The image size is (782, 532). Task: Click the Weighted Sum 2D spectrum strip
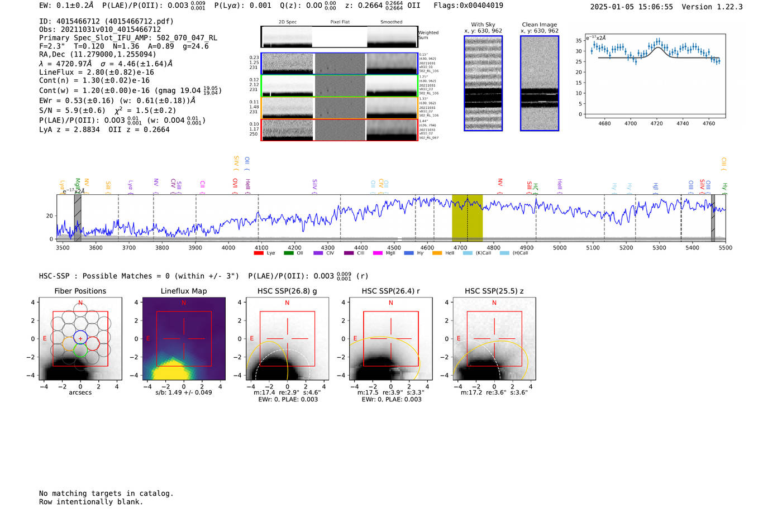pos(340,37)
